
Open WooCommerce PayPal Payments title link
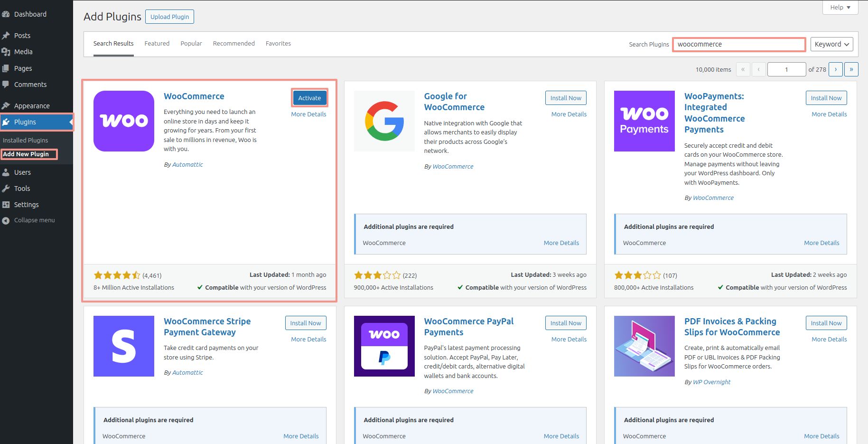point(469,327)
